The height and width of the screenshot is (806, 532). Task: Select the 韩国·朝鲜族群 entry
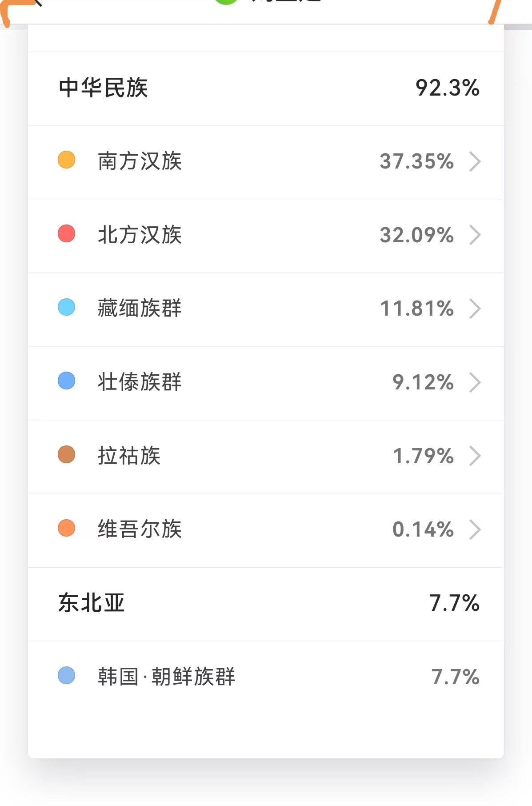(266, 677)
